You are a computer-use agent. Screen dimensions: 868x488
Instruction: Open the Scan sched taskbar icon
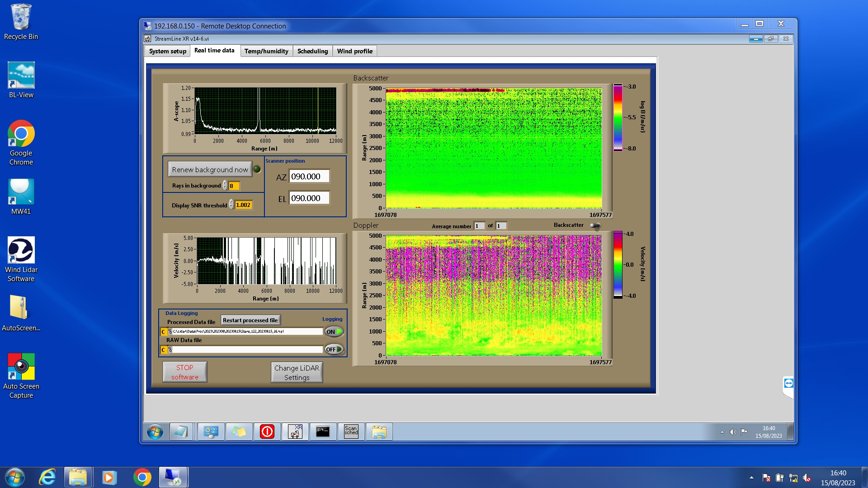(x=351, y=432)
